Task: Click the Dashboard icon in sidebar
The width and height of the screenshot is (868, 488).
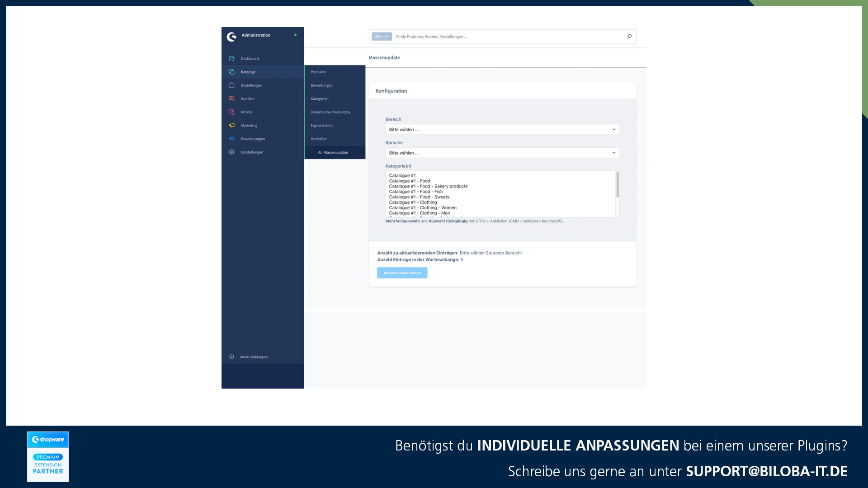Action: click(231, 58)
